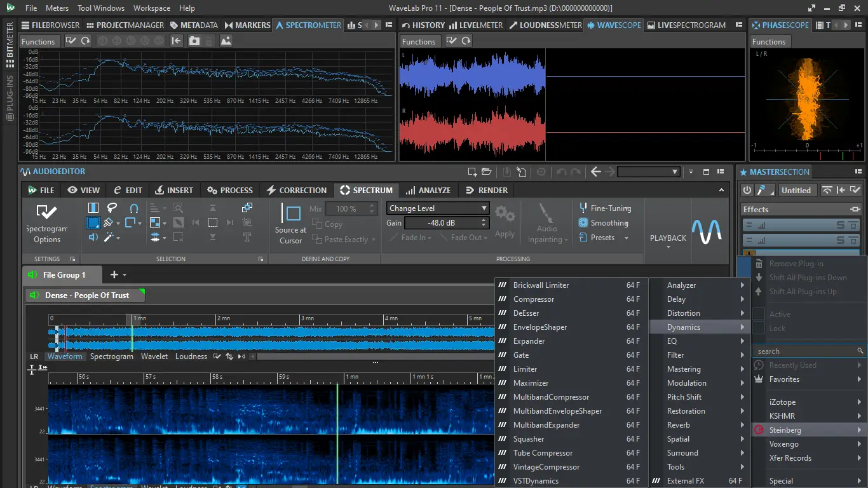Expand the PLAYBACK section arrow
868x488 pixels.
[x=668, y=247]
